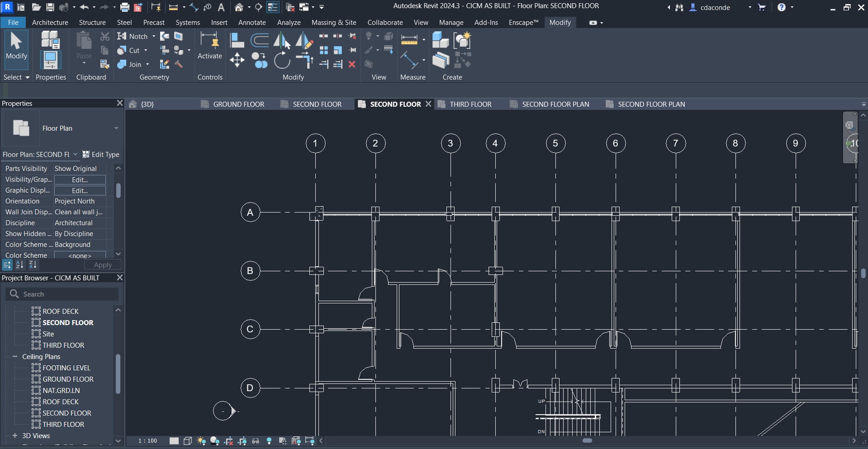Select the Offset tool
868x449 pixels.
coord(260,40)
